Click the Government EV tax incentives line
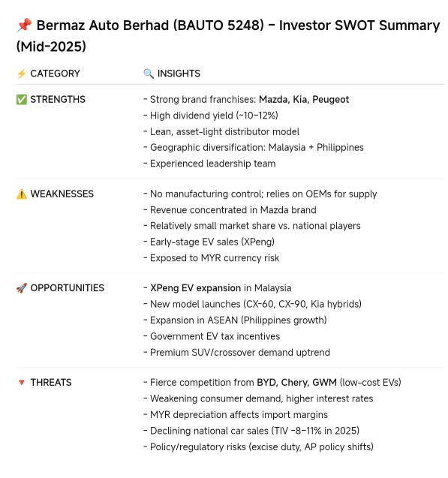 point(212,336)
